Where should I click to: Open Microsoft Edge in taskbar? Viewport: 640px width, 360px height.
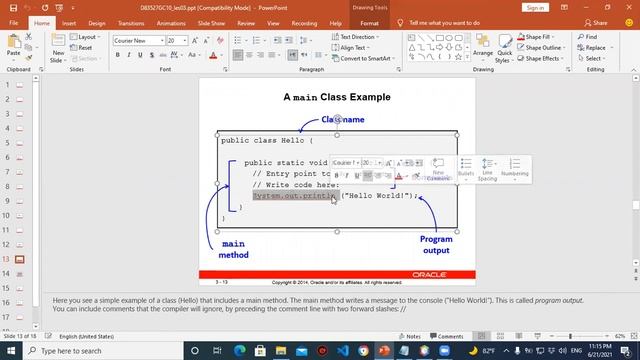(240, 351)
